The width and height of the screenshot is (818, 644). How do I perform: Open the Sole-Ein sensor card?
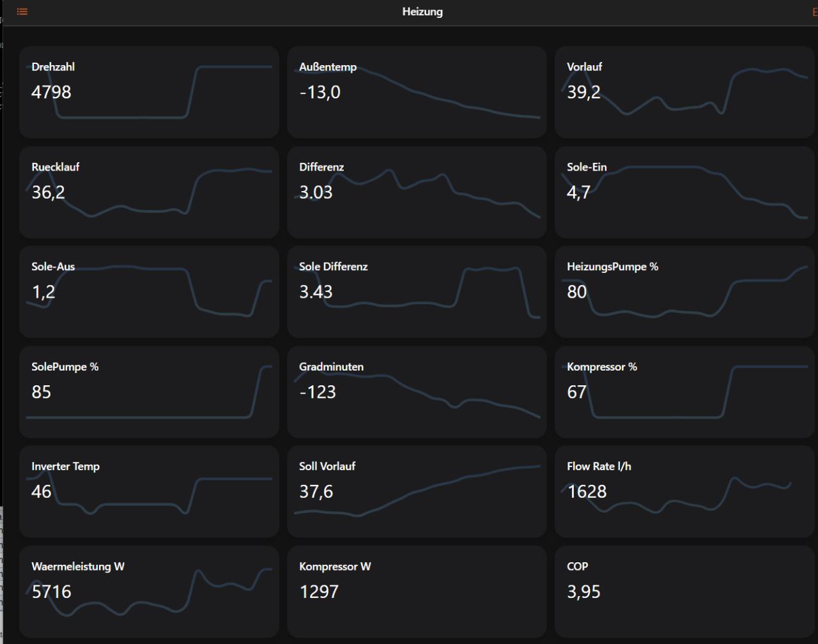[684, 192]
